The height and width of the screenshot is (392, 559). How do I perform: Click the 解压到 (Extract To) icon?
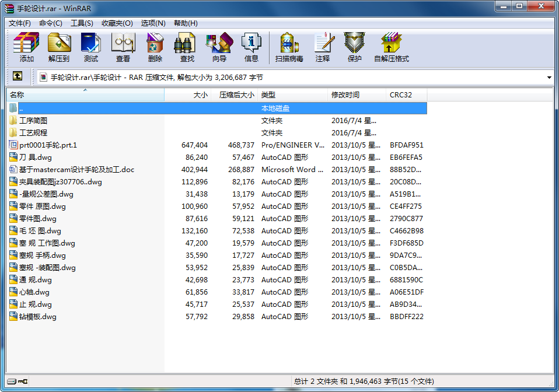[58, 47]
